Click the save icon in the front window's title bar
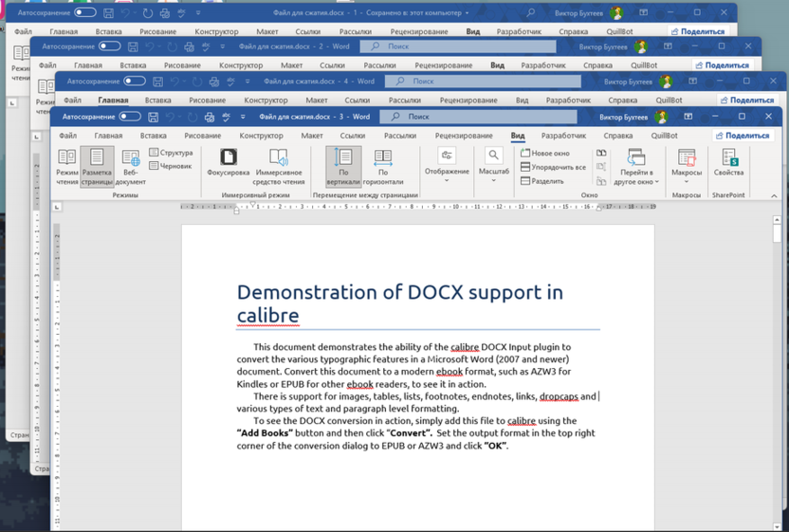Image resolution: width=789 pixels, height=532 pixels. 152,117
